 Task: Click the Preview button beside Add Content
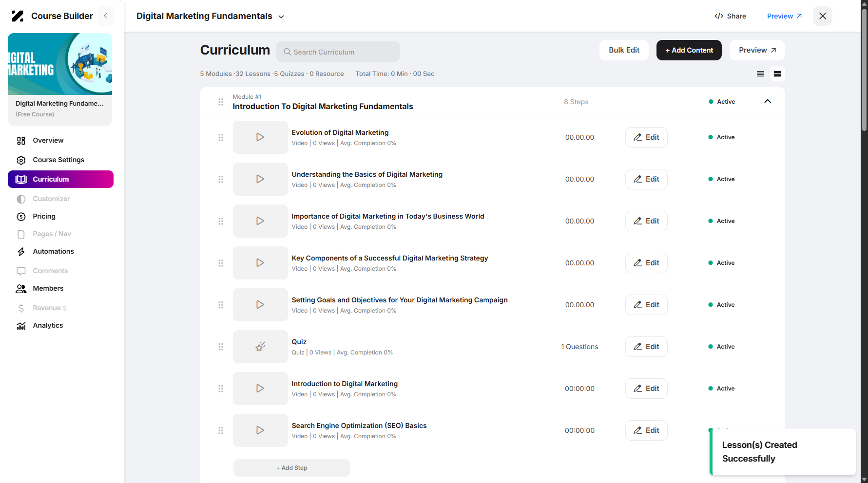pyautogui.click(x=757, y=50)
